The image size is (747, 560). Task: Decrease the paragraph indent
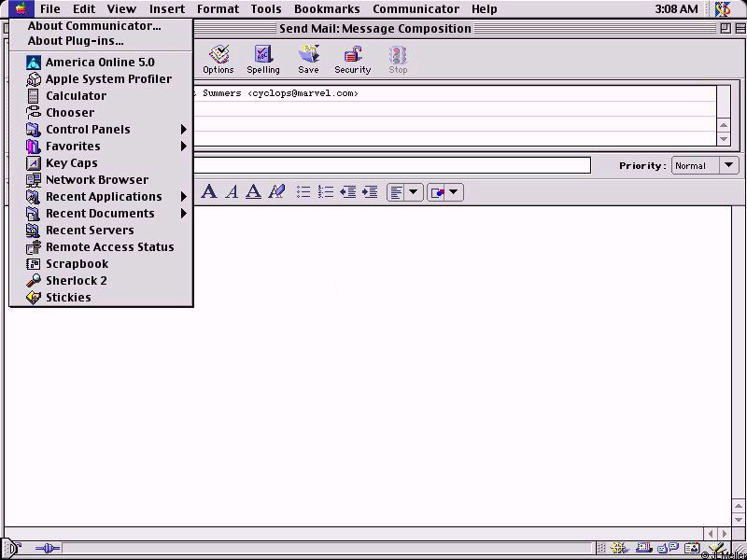pos(347,192)
